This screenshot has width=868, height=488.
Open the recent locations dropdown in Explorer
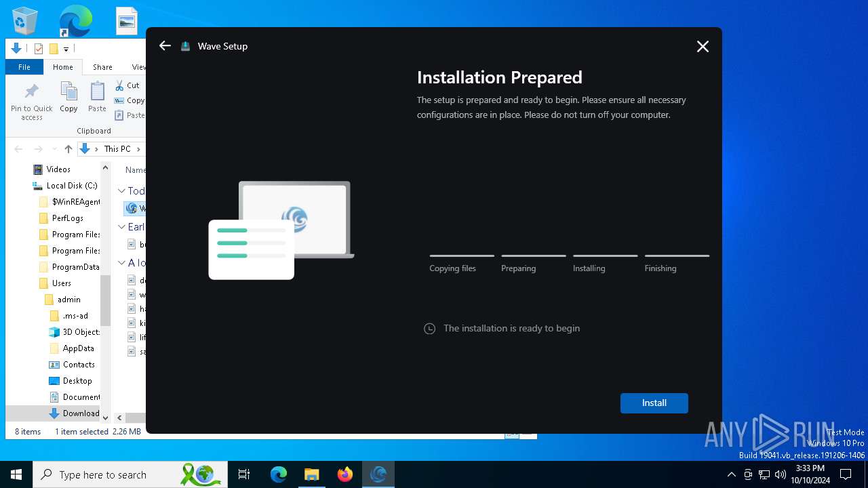54,149
